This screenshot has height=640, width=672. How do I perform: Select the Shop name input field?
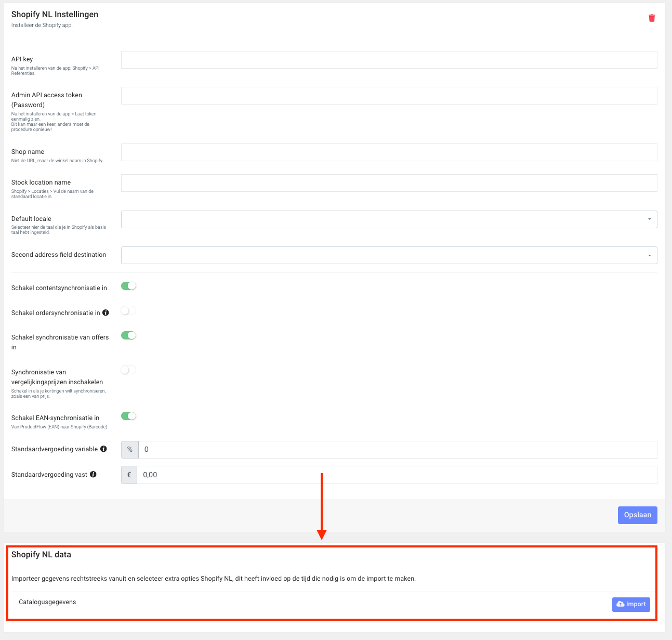[x=389, y=152]
